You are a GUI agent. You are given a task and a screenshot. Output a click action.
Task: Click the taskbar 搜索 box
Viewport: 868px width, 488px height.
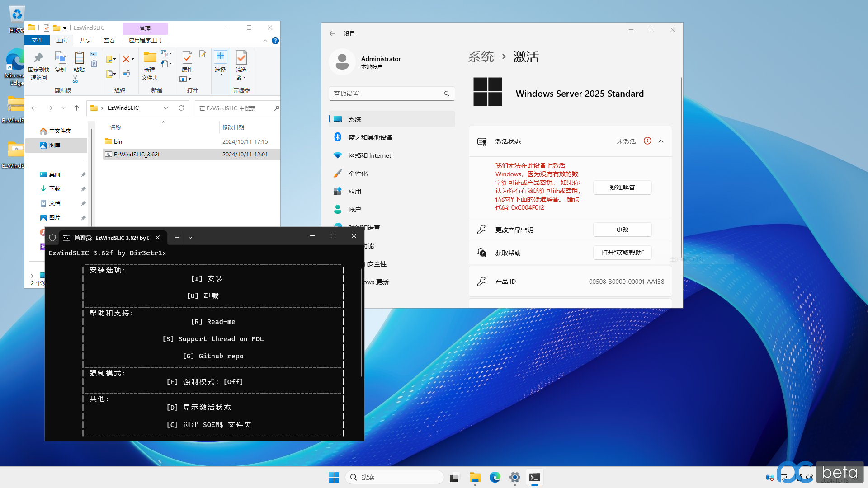[x=394, y=477]
